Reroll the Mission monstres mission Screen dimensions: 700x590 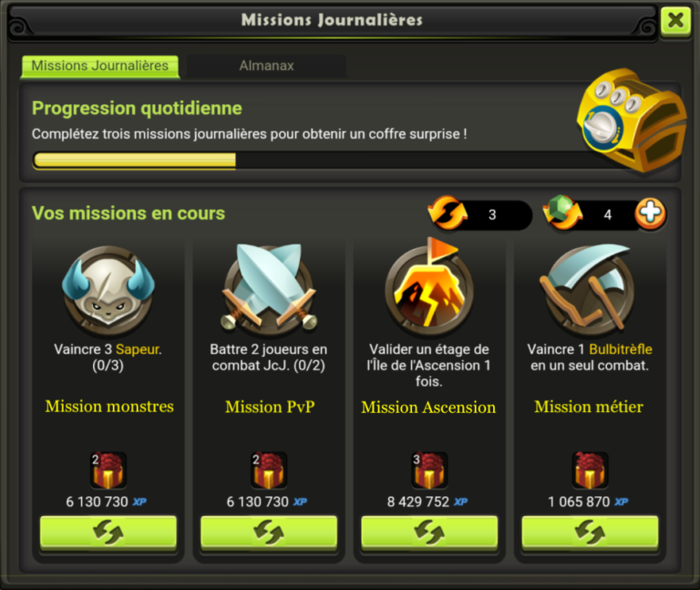(x=108, y=532)
